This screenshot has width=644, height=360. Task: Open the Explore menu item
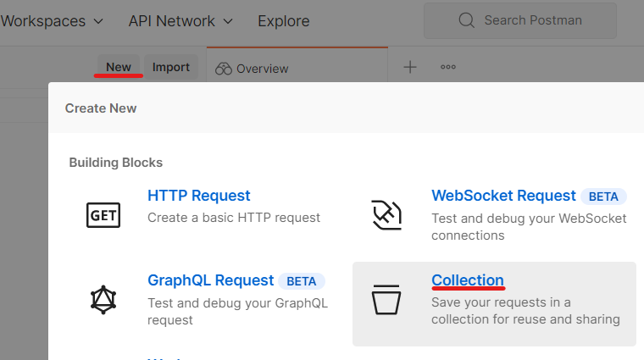pos(283,21)
